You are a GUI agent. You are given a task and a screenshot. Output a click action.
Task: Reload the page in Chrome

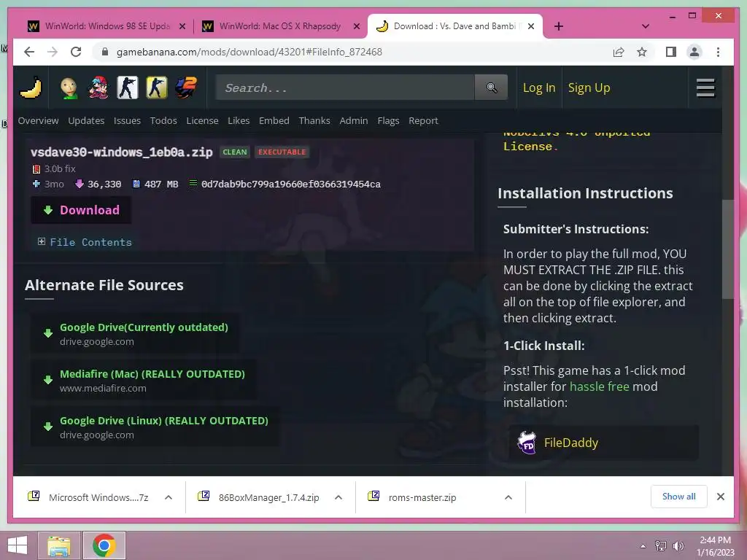point(76,52)
